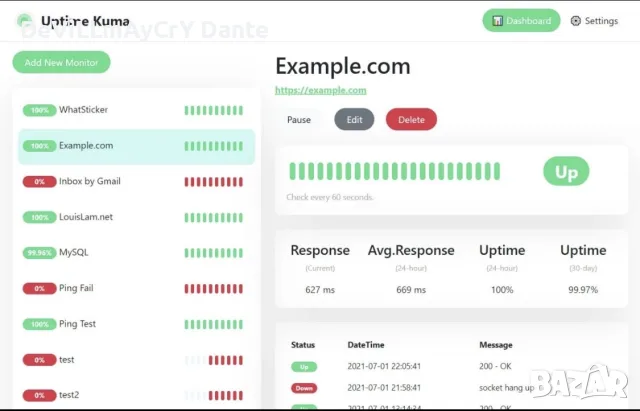Click the WhatSticker heartbeat bar

[x=214, y=110]
